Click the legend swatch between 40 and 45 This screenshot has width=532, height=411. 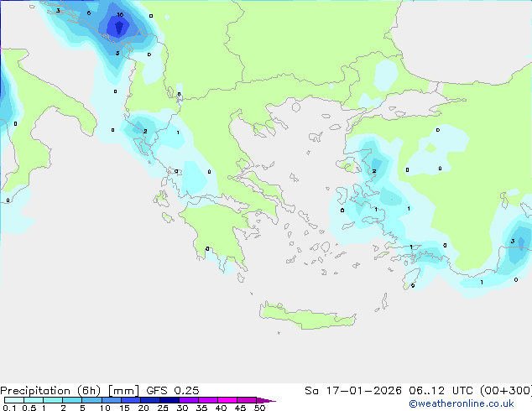coord(227,400)
